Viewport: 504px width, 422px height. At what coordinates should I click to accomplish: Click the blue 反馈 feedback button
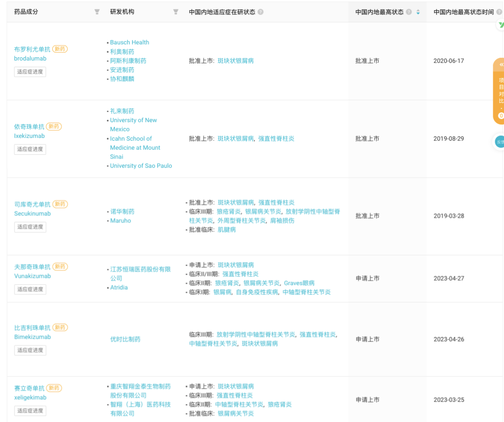(x=500, y=142)
